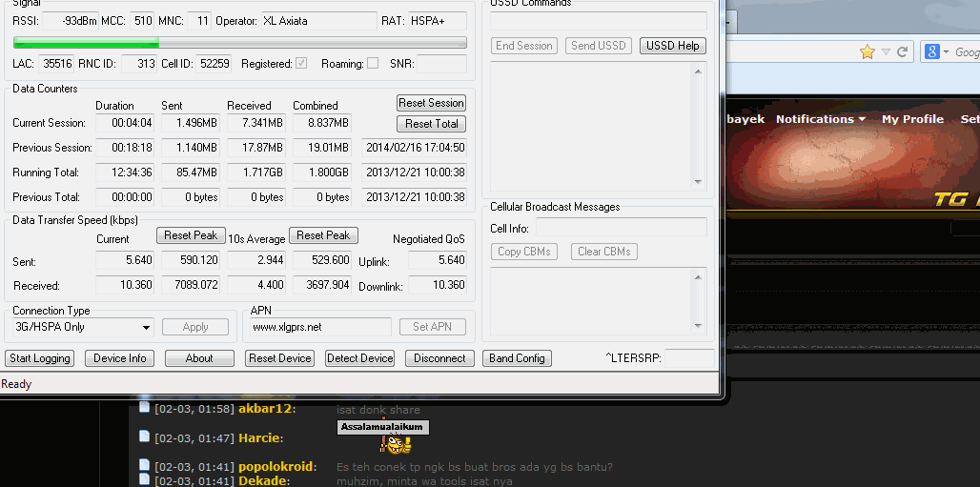
Task: Click the post icon beside akbar12
Action: (x=144, y=407)
